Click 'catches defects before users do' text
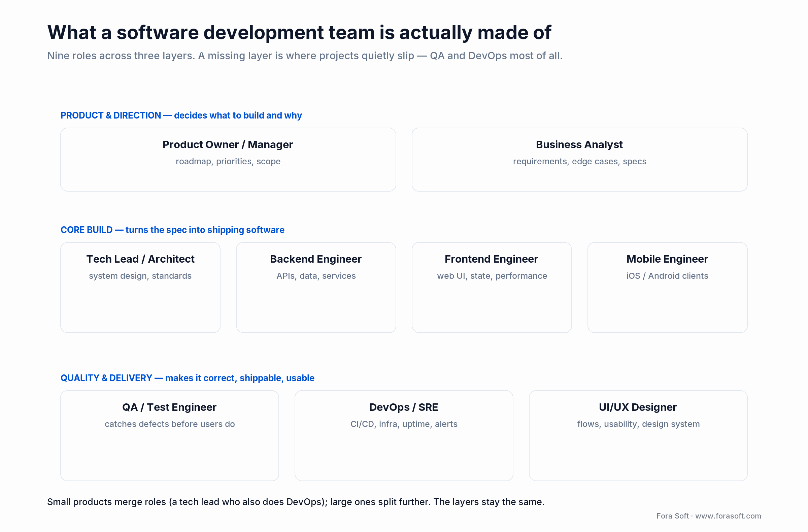Viewport: 808px width, 532px height. coord(169,424)
